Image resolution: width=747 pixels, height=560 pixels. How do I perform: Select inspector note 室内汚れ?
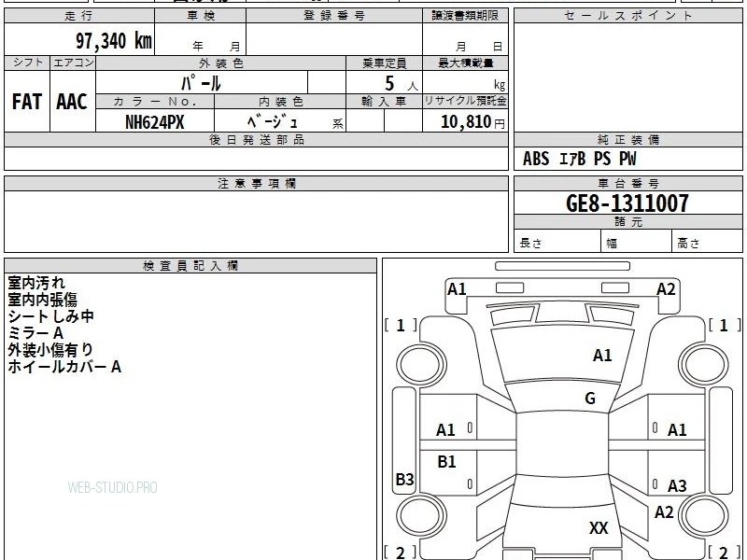pyautogui.click(x=36, y=283)
